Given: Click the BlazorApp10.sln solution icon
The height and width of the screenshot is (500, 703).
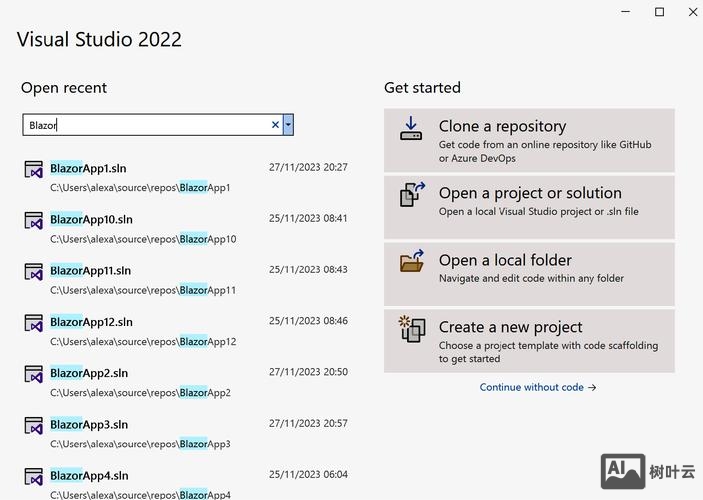Looking at the screenshot, I should 34,220.
